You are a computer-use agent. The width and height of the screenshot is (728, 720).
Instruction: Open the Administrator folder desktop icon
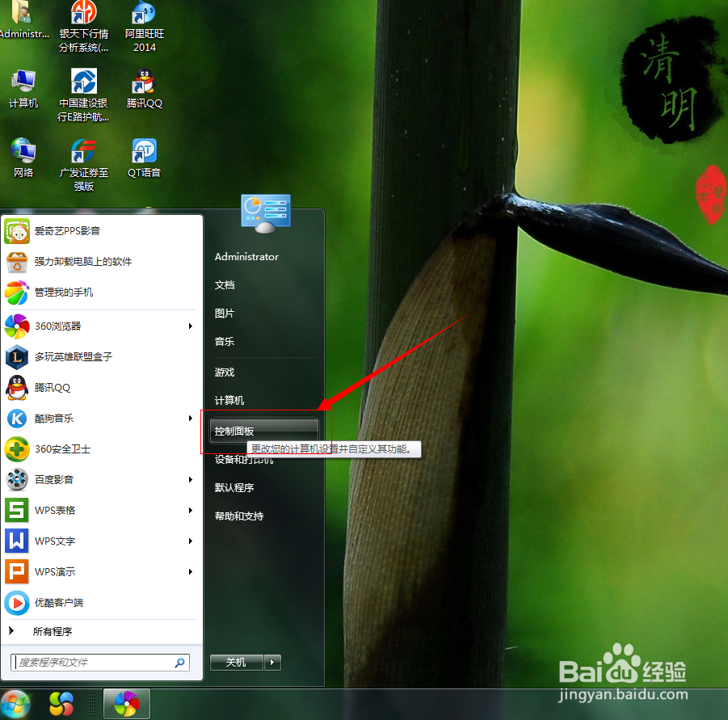23,19
